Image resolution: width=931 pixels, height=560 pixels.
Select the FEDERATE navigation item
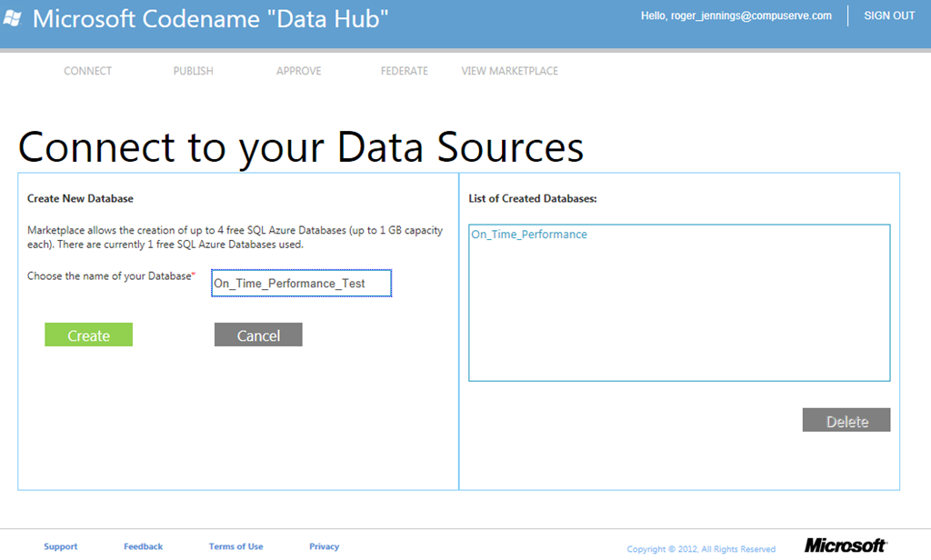(405, 71)
